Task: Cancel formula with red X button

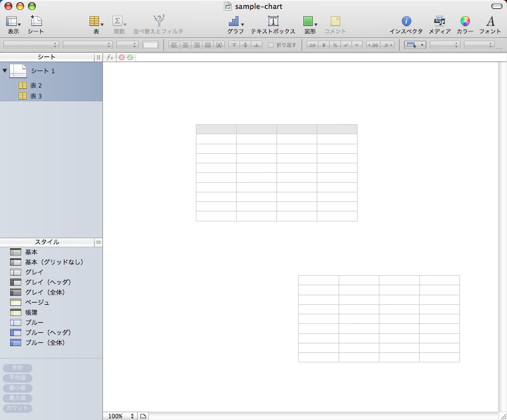Action: [x=121, y=58]
